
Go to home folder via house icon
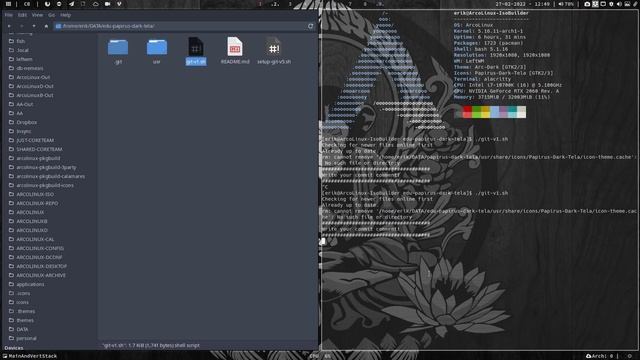46,26
